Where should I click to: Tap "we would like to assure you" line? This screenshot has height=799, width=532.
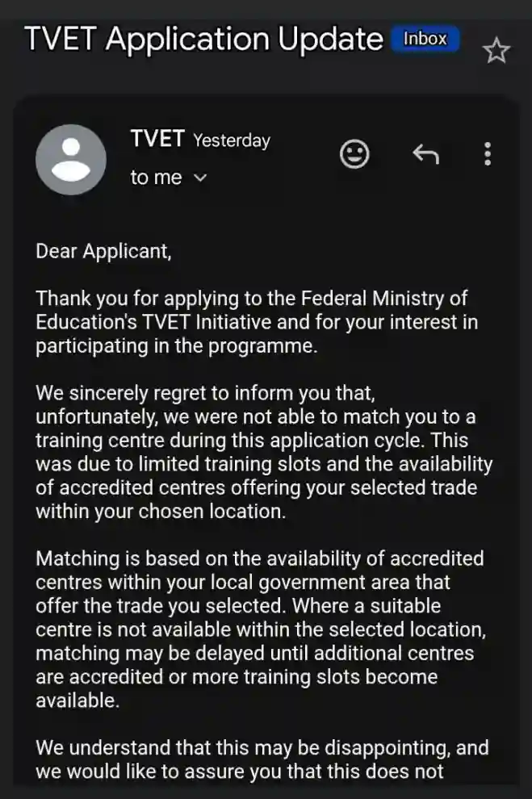[239, 771]
